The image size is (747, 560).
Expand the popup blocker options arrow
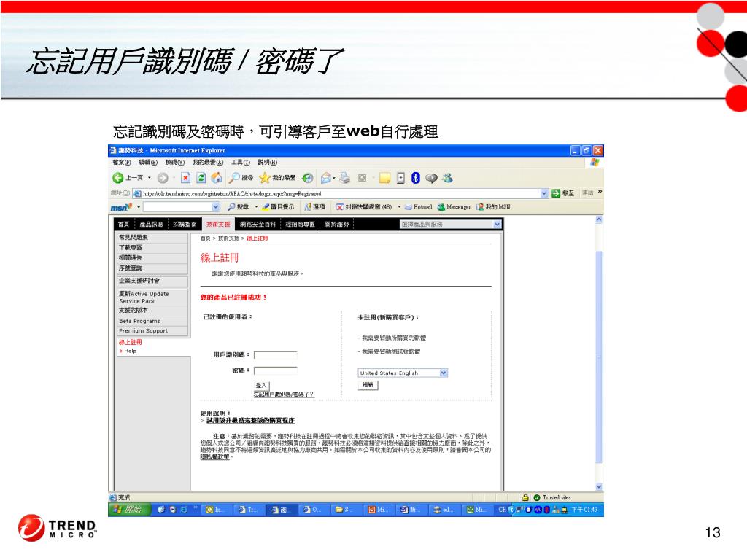pos(399,206)
